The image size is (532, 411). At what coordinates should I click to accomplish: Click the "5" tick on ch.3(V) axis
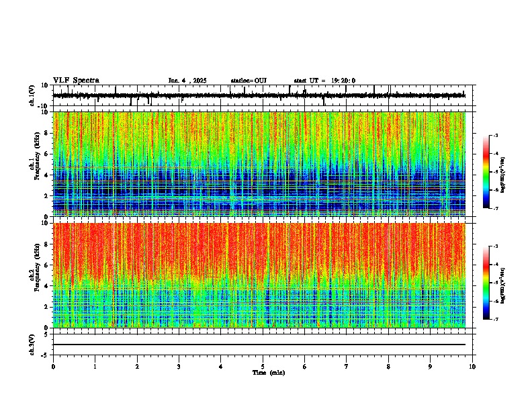(x=47, y=334)
